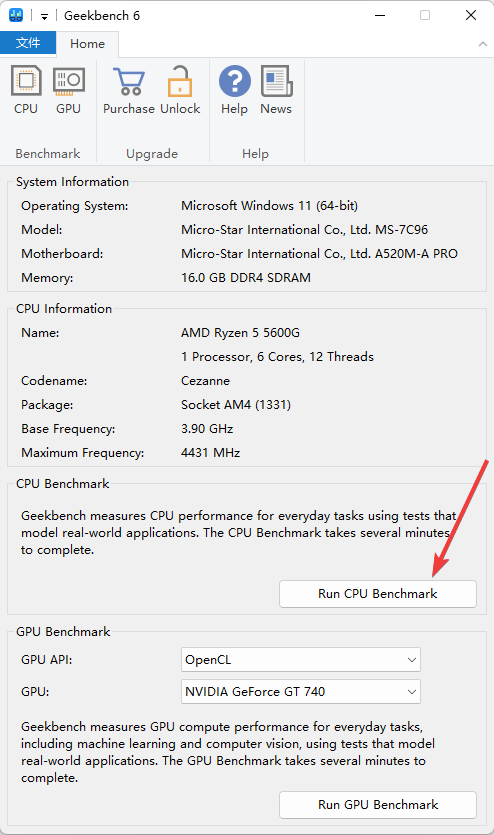The image size is (494, 835).
Task: Expand the NVIDIA GeForce GT 740 dropdown
Action: point(411,692)
